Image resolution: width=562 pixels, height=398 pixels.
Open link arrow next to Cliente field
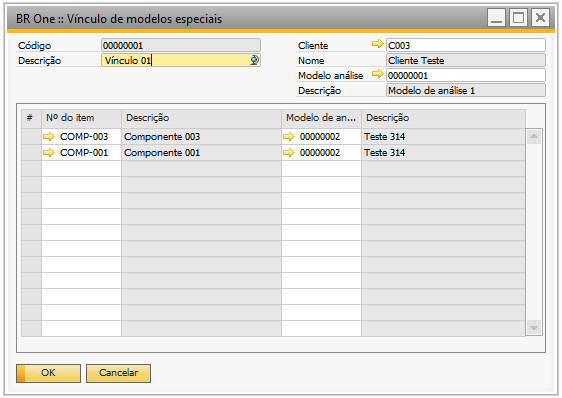coord(377,44)
